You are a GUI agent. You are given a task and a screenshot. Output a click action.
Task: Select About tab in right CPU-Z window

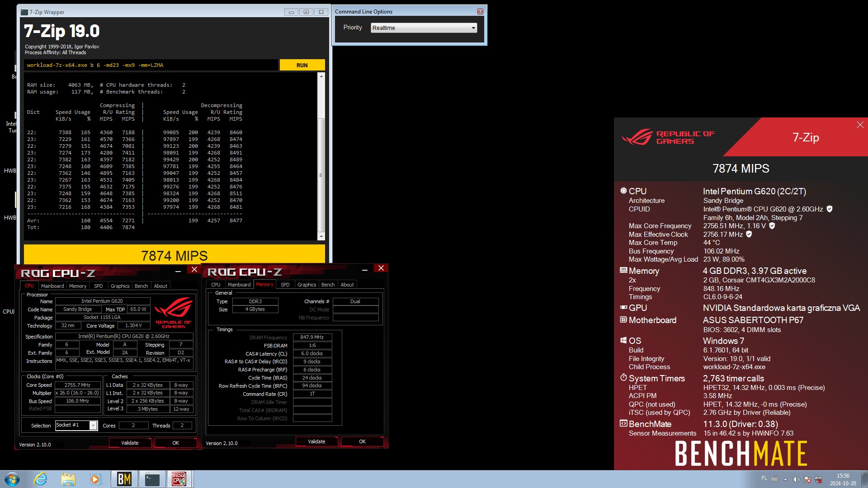pos(347,285)
